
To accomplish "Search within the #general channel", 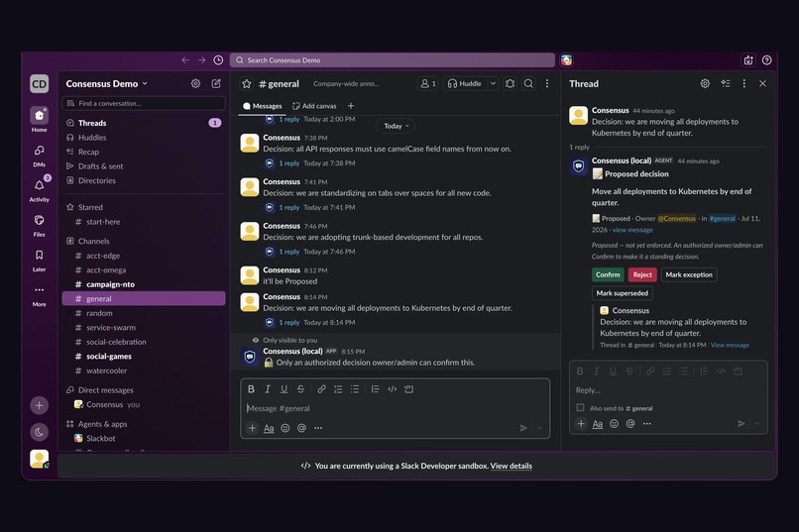I will tap(529, 83).
